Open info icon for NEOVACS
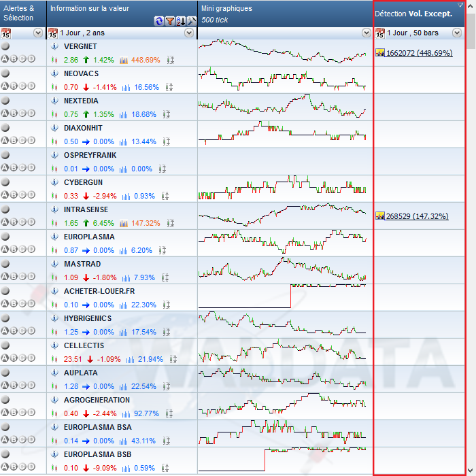This screenshot has height=476, width=476. pyautogui.click(x=54, y=73)
